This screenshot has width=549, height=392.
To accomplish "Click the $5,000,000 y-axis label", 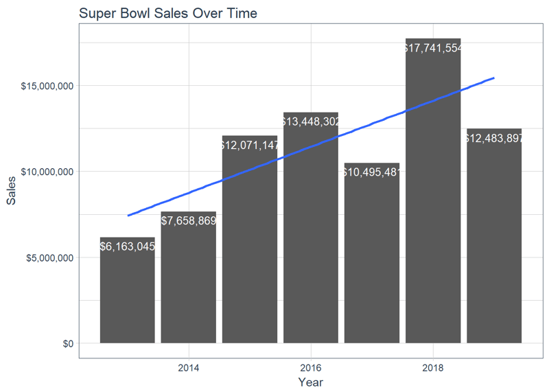I will point(49,258).
